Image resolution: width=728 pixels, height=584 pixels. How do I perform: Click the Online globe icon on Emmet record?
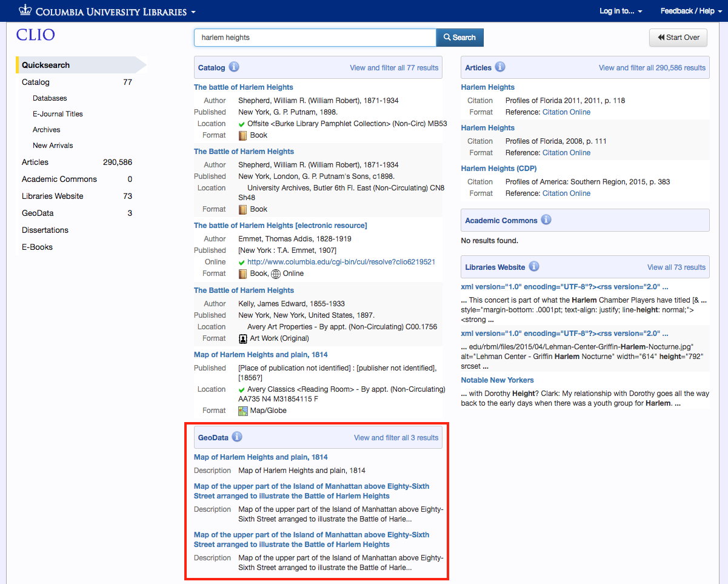(276, 274)
